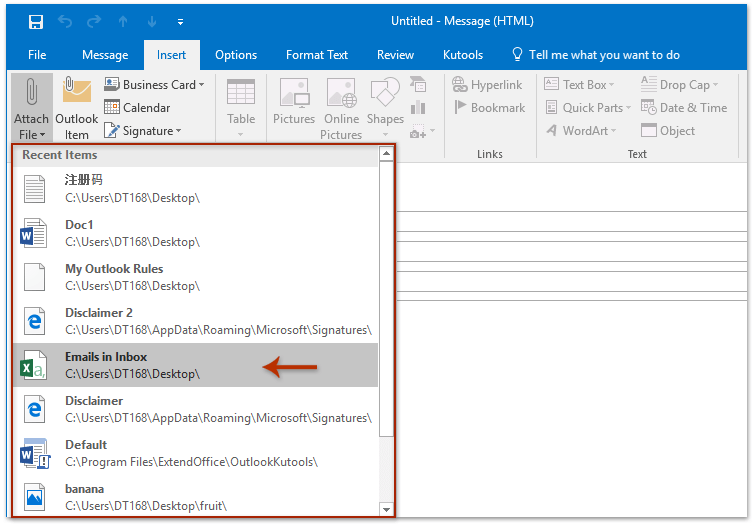Click the Pictures icon

pos(294,92)
